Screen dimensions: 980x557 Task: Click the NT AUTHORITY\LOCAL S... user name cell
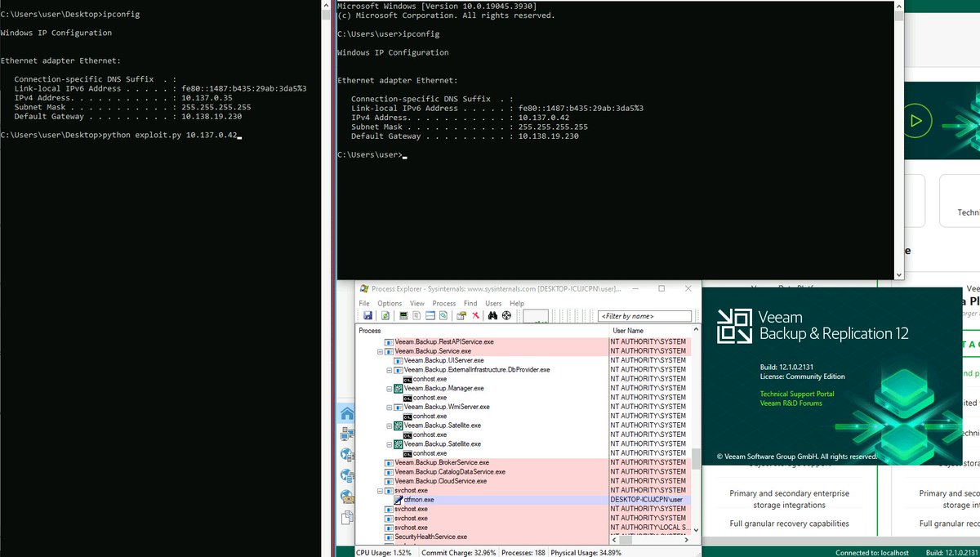pyautogui.click(x=648, y=528)
